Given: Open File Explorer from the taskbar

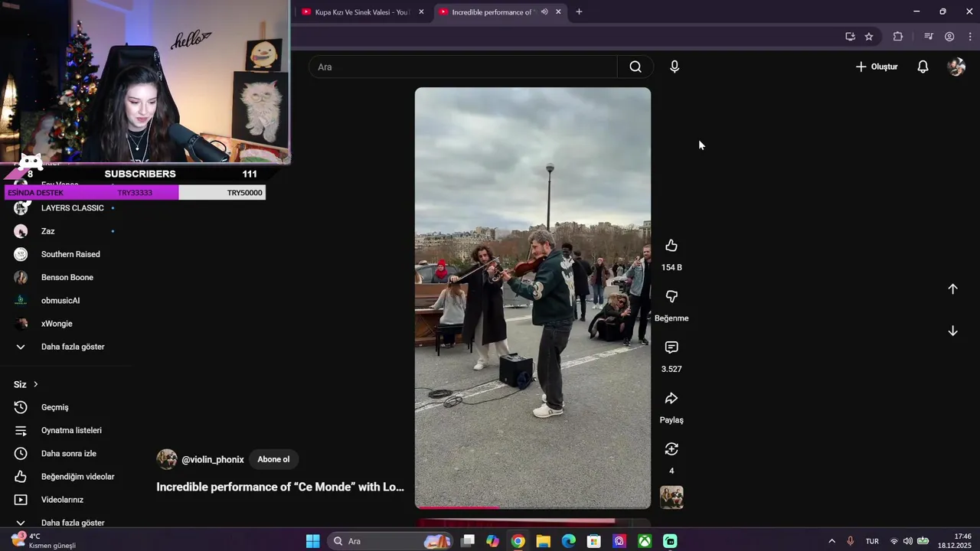Looking at the screenshot, I should pos(543,541).
